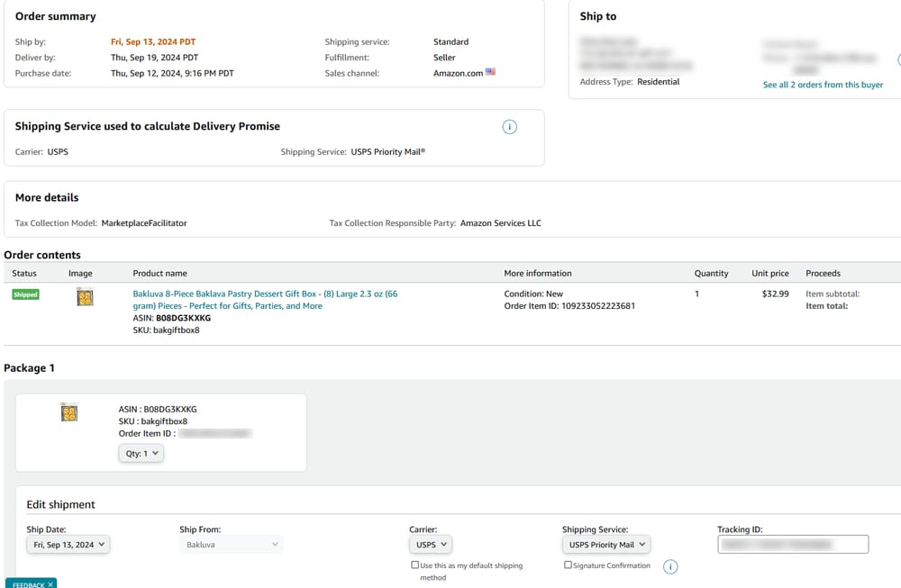Click the Tracking ID input field
This screenshot has width=901, height=588.
click(793, 545)
